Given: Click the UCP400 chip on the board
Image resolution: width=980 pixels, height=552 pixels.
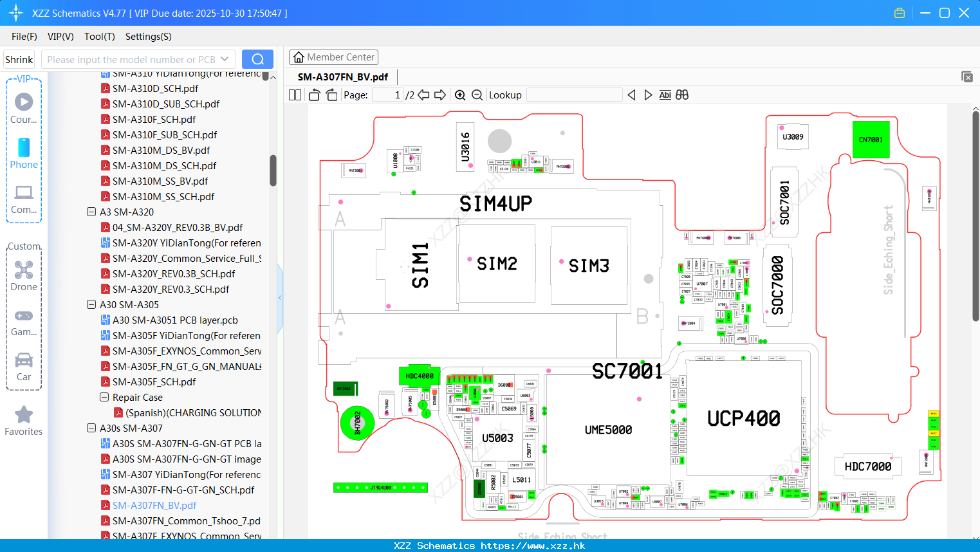Looking at the screenshot, I should pos(743,418).
